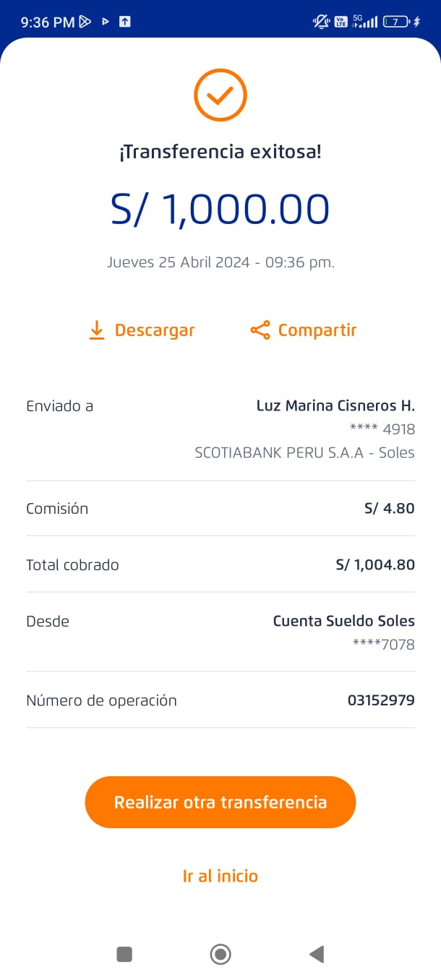This screenshot has width=441, height=980.
Task: Select the Cuenta Sueldo Soles source account
Action: [x=343, y=621]
